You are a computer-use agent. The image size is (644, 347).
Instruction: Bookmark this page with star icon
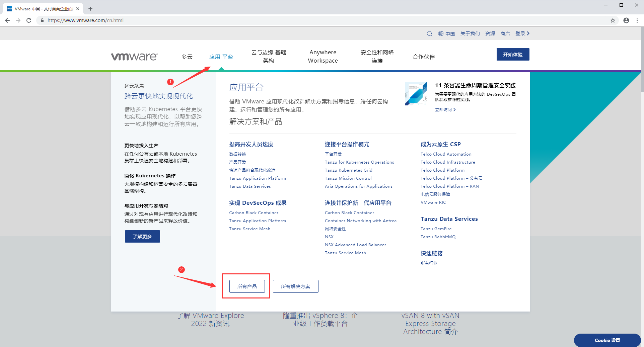[x=613, y=20]
